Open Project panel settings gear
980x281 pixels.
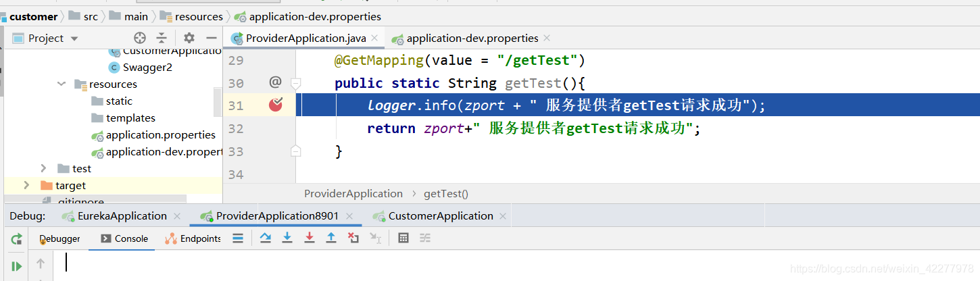189,38
